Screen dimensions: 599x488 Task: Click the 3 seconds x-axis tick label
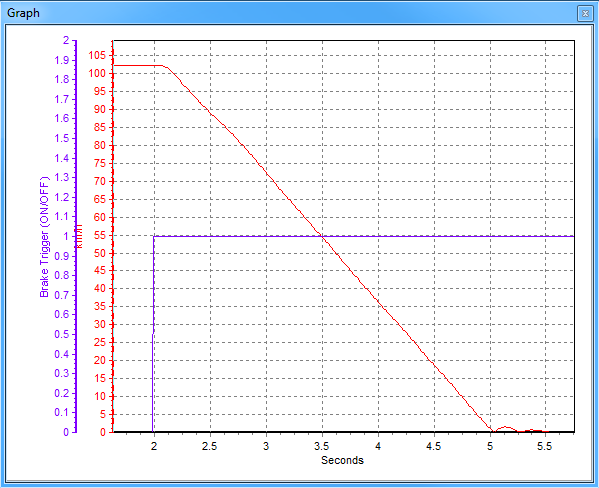click(266, 446)
